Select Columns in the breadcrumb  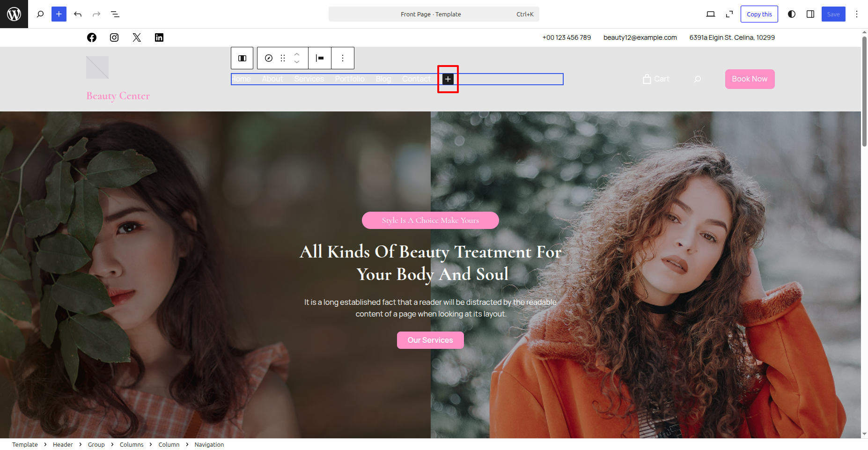[x=132, y=444]
